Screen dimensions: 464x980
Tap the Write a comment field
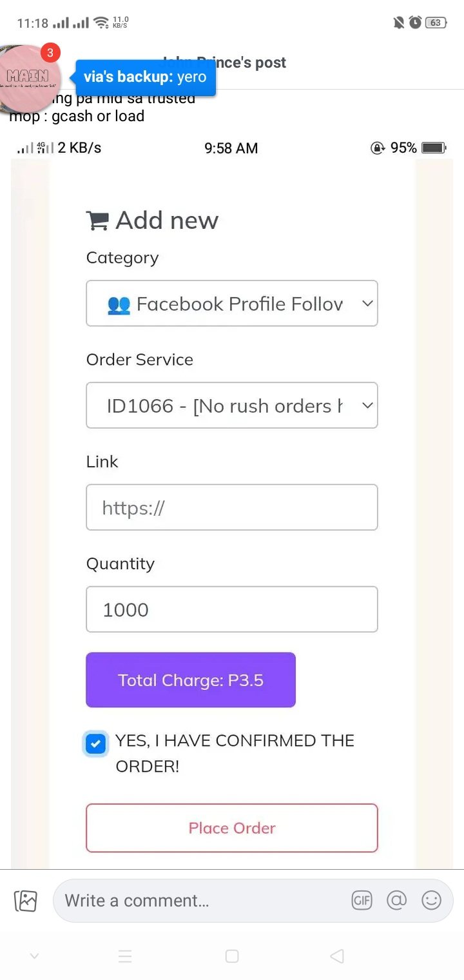[x=200, y=900]
